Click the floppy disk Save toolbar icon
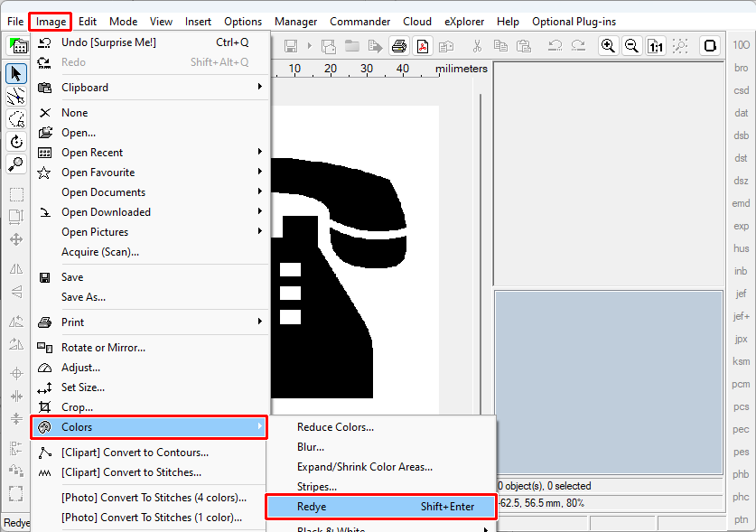756x532 pixels. point(291,46)
